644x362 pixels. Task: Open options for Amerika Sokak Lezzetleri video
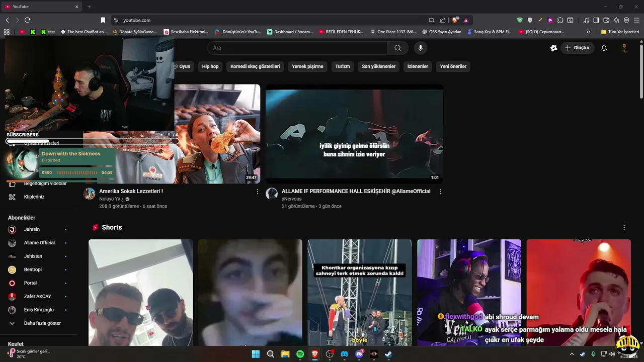click(x=258, y=192)
